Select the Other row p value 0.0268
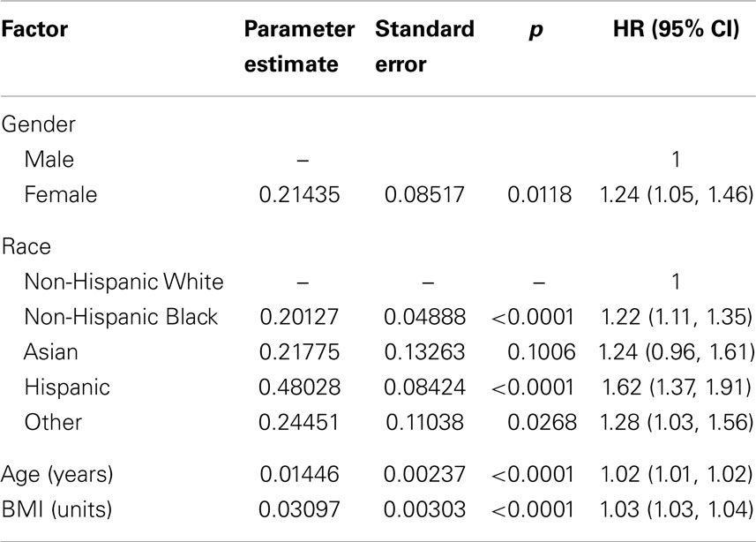The image size is (756, 542). (x=542, y=422)
